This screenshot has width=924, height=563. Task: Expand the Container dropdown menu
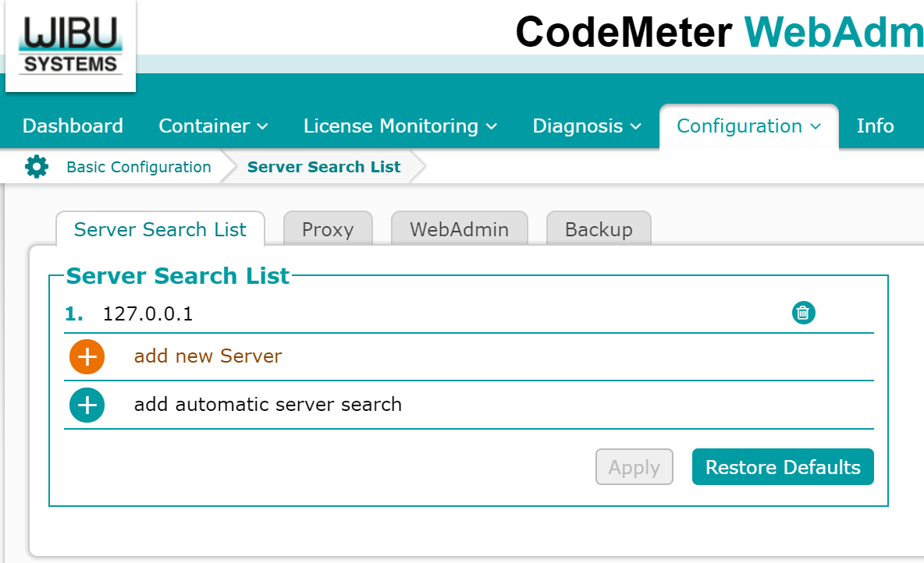213,126
